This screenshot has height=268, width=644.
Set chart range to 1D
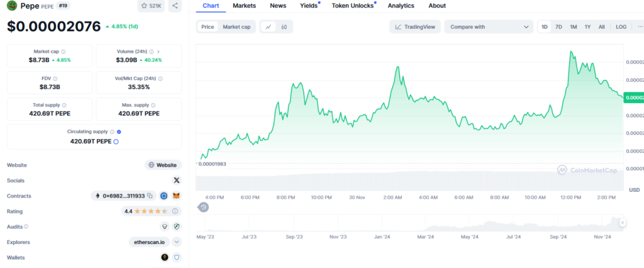(545, 26)
